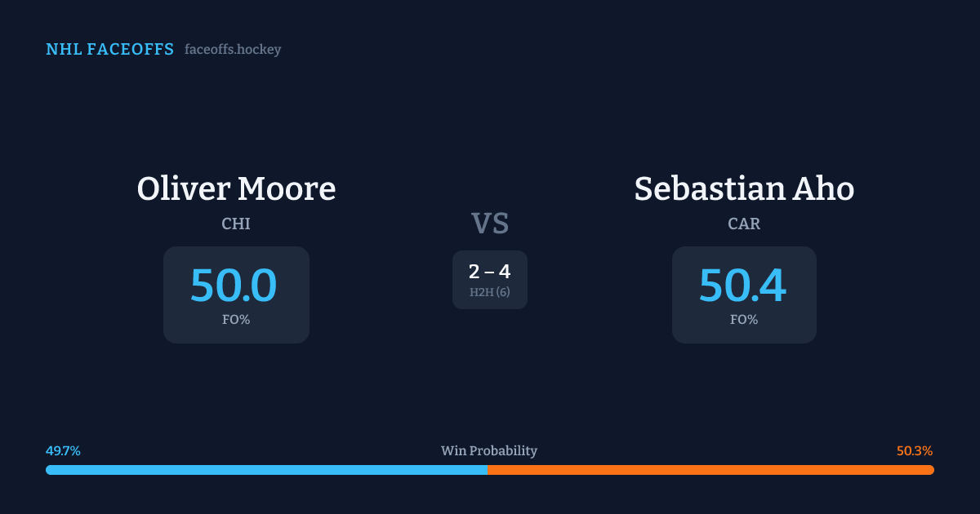Click the CAR team abbreviation
980x514 pixels.
(744, 224)
